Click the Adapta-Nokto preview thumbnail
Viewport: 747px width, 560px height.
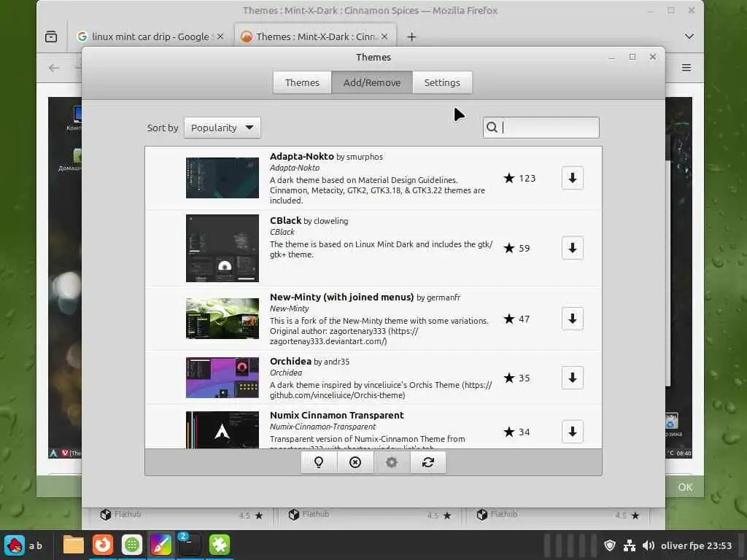tap(222, 178)
